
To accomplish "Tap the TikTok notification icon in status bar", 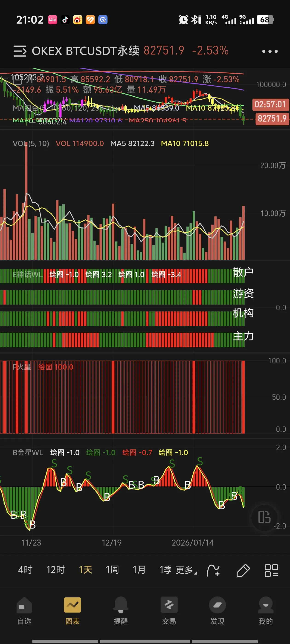I will point(65,20).
